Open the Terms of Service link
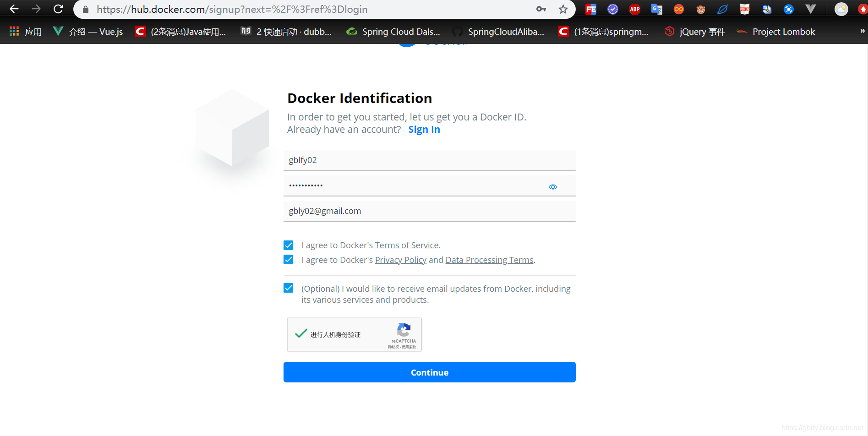Viewport: 868px width, 436px height. [x=407, y=245]
